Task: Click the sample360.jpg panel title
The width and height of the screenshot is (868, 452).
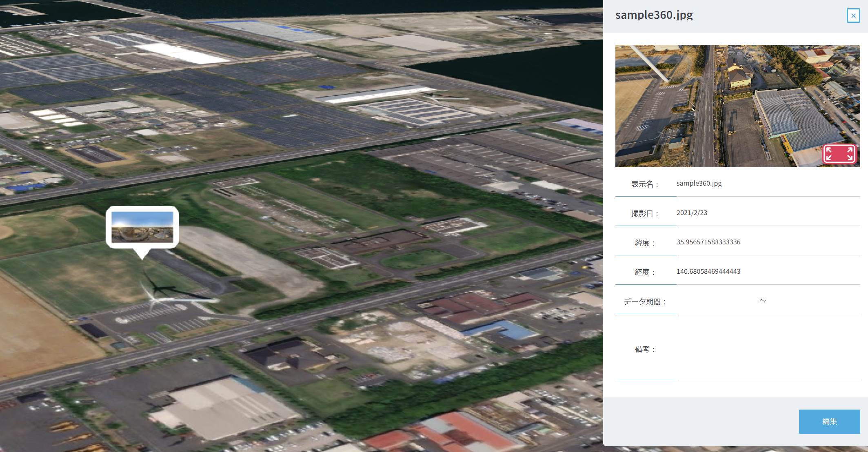Action: 654,15
